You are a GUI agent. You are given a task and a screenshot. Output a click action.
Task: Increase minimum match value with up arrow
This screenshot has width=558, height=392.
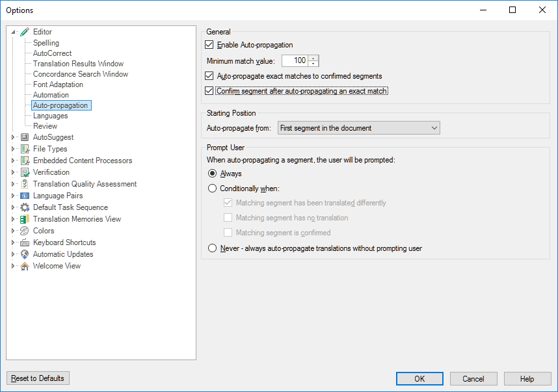click(x=313, y=58)
